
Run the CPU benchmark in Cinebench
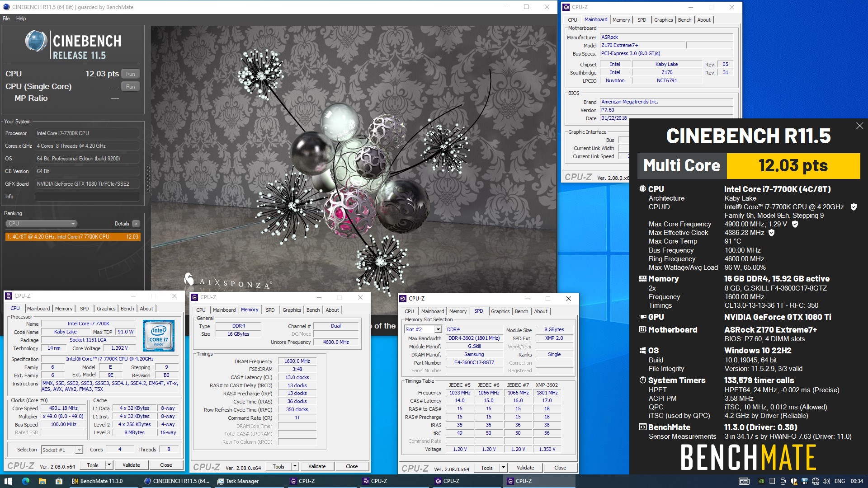click(x=131, y=74)
